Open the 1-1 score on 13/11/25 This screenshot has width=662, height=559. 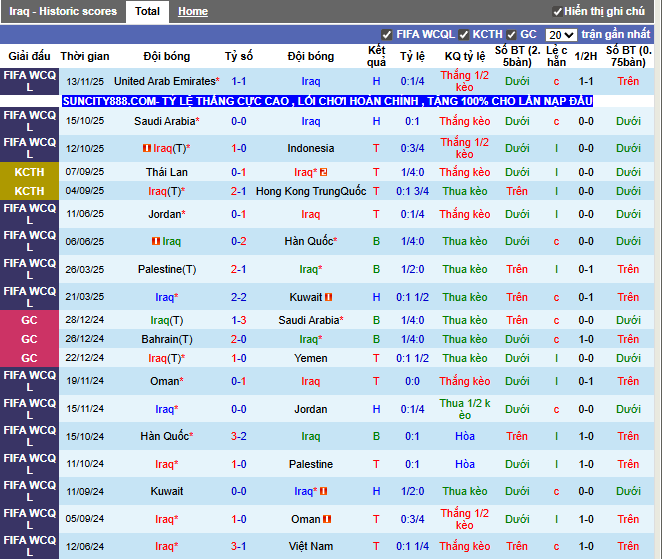[x=239, y=81]
